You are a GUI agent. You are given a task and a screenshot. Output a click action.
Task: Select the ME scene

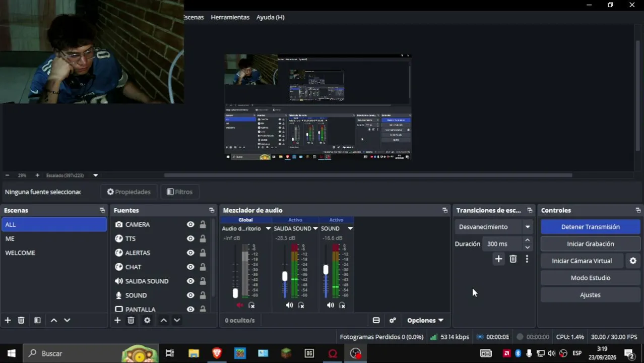click(54, 238)
